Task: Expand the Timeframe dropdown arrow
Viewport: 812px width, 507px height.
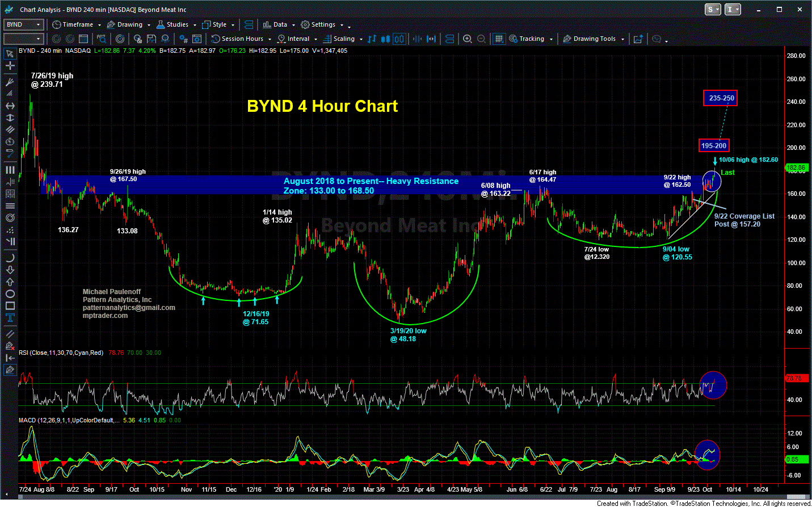Action: 99,25
